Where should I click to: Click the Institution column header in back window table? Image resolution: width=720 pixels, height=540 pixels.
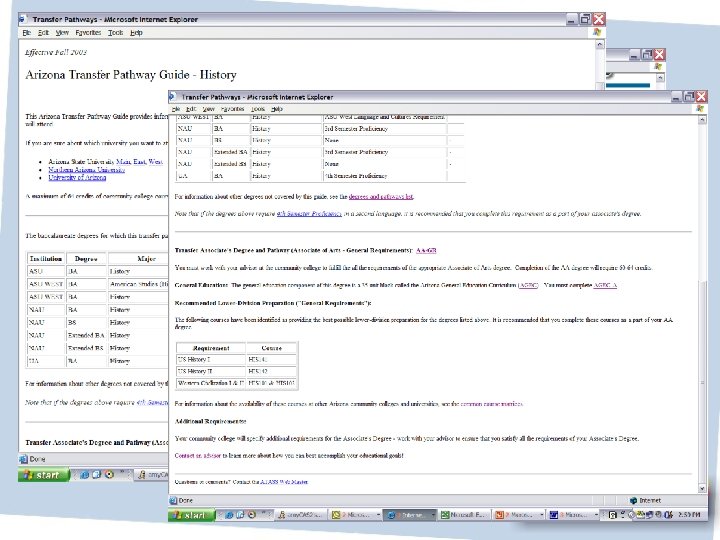pos(46,259)
